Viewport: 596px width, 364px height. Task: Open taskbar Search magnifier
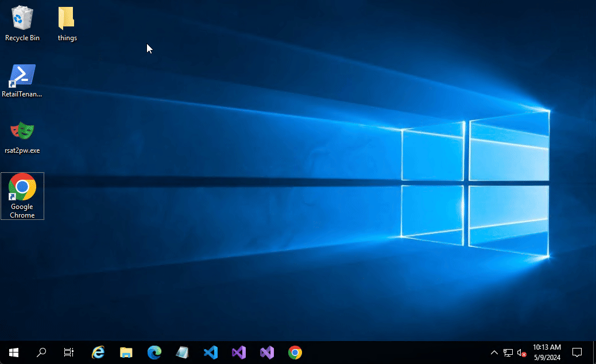(41, 353)
